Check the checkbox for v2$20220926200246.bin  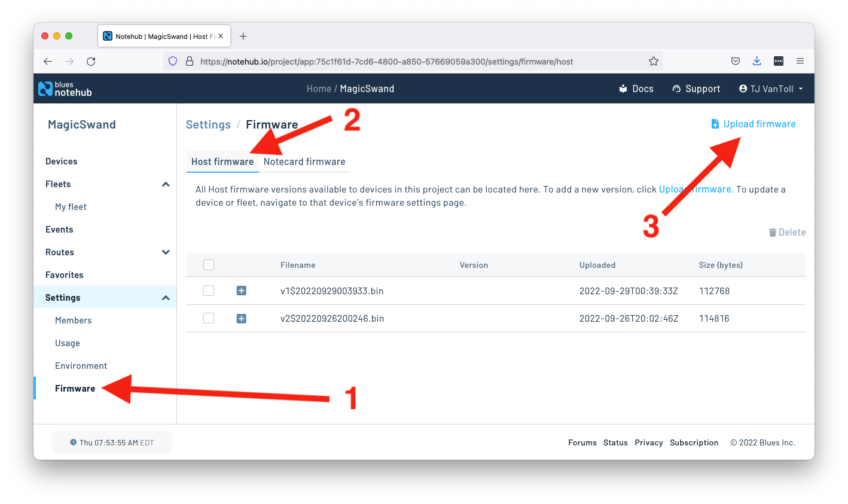[209, 318]
